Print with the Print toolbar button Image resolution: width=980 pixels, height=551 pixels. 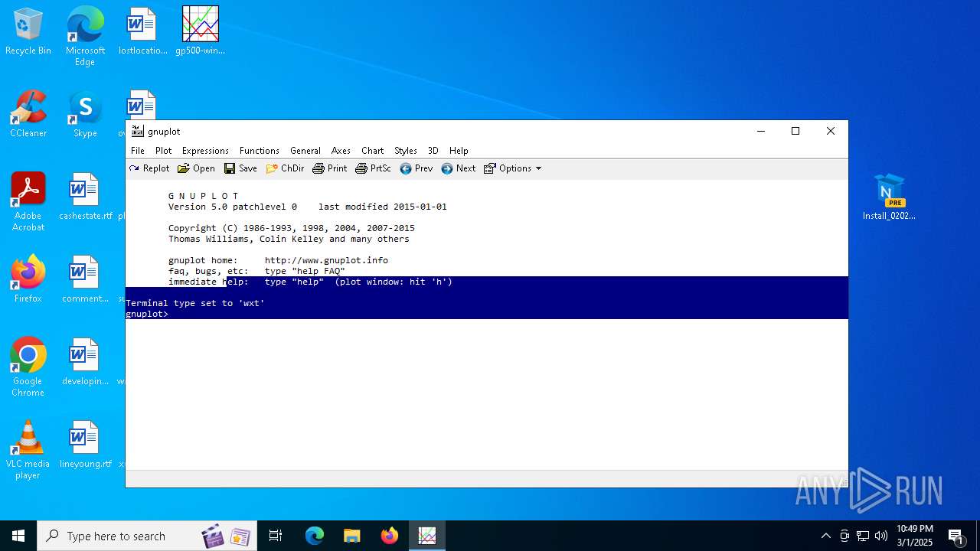pos(330,168)
